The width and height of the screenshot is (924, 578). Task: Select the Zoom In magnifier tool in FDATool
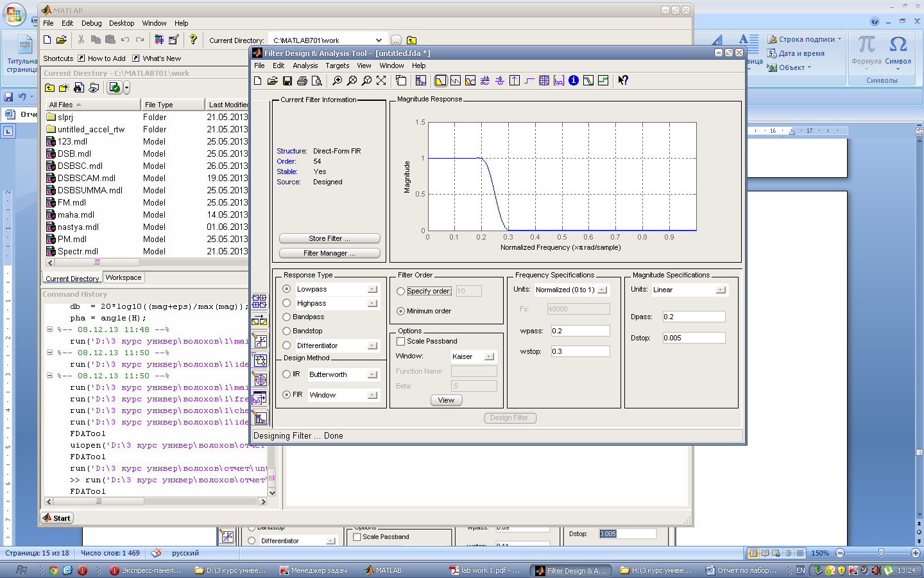[x=337, y=80]
